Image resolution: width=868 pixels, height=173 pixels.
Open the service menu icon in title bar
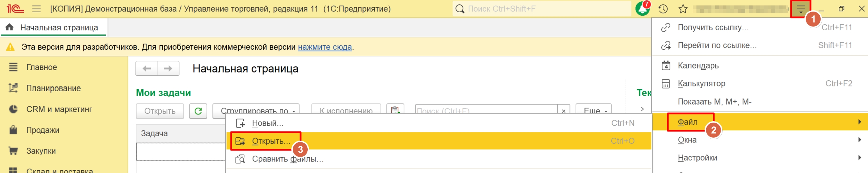coord(801,9)
